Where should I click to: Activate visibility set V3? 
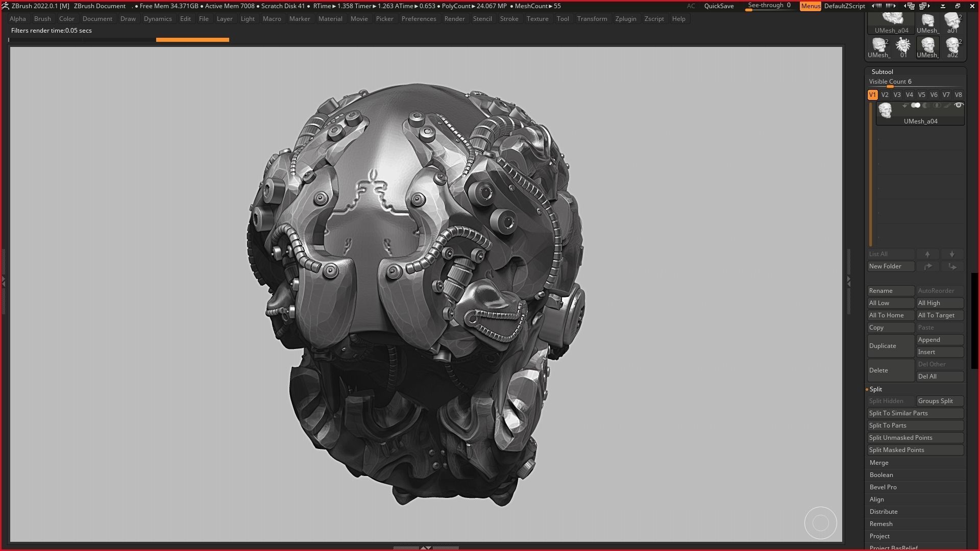click(x=897, y=95)
